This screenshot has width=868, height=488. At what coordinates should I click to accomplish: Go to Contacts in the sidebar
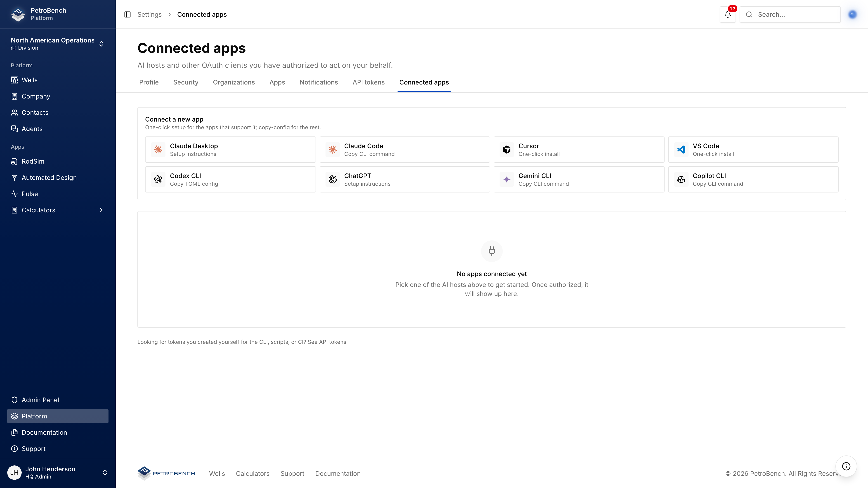(x=58, y=113)
